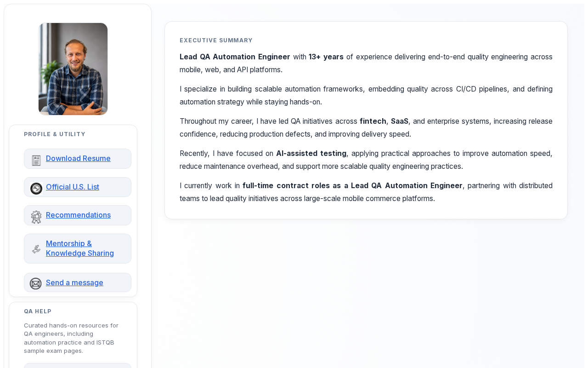Viewport: 588px width, 368px height.
Task: Click the partially visible button under QA Help
Action: tap(78, 366)
